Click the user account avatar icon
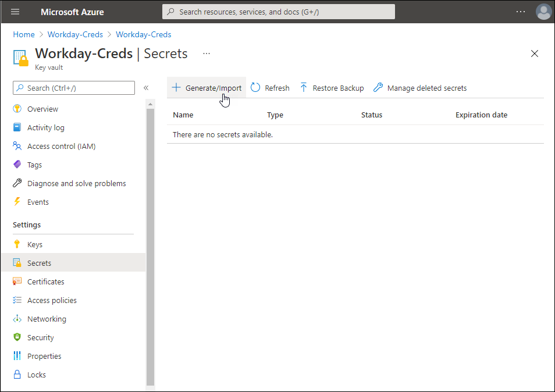Image resolution: width=555 pixels, height=392 pixels. (x=543, y=12)
